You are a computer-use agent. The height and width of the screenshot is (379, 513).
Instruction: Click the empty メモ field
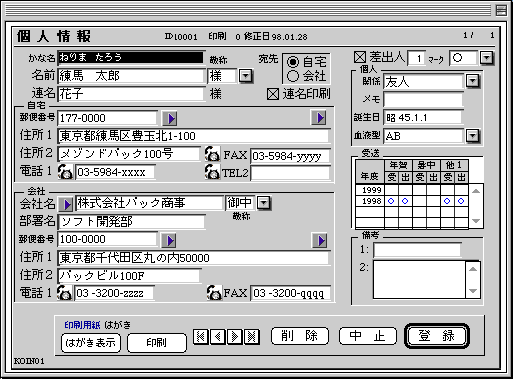tap(423, 99)
